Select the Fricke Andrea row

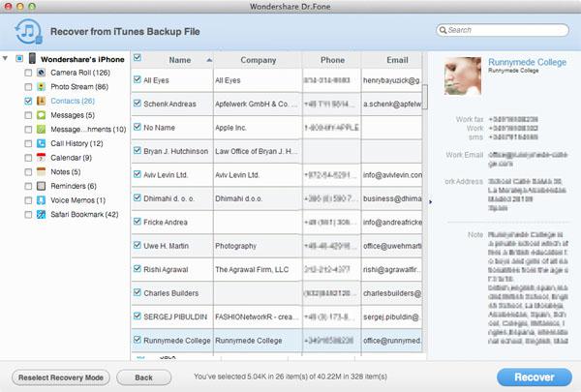coord(276,223)
